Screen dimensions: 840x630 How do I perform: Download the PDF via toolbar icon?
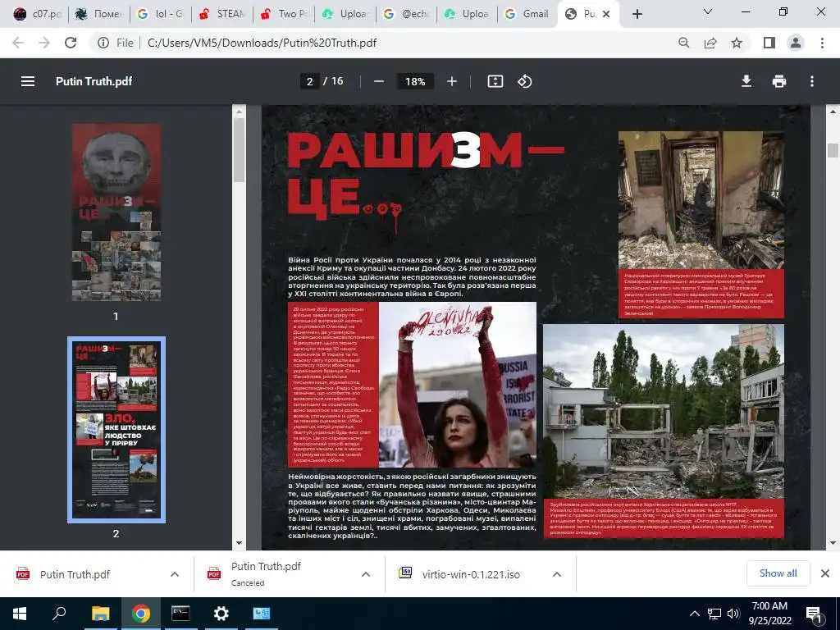746,81
